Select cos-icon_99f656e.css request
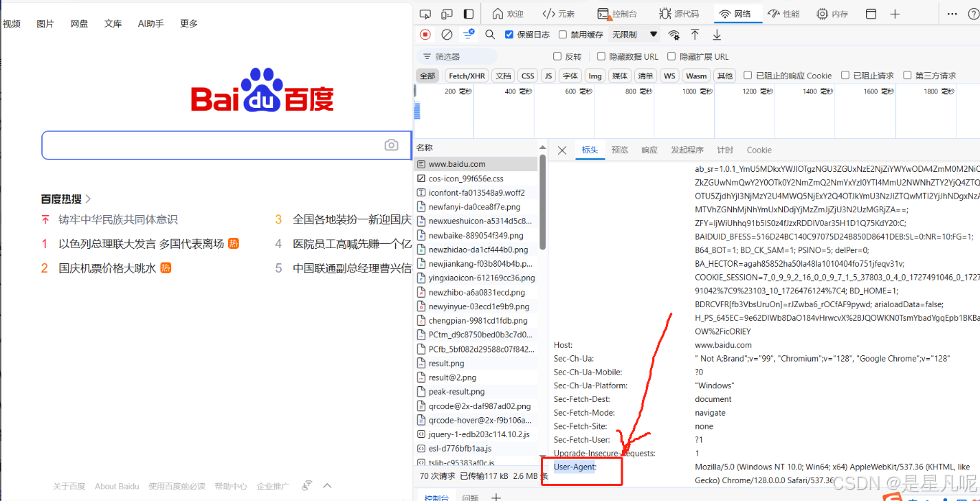This screenshot has width=980, height=501. click(x=476, y=179)
